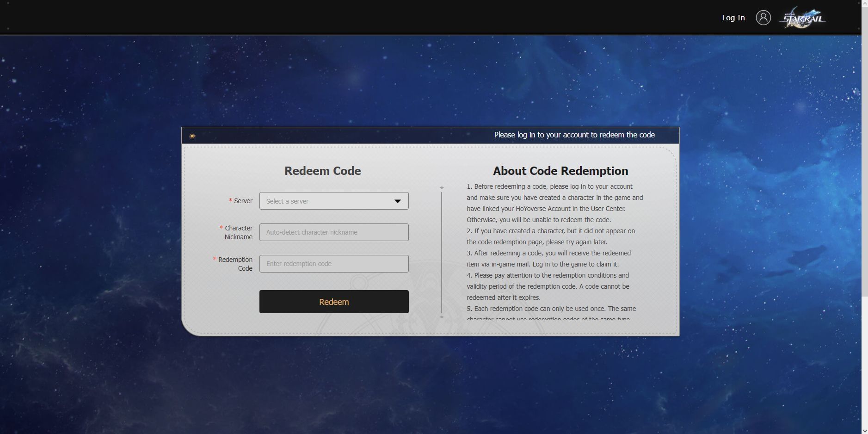
Task: Click the page scrollbar down arrow
Action: coord(864,430)
